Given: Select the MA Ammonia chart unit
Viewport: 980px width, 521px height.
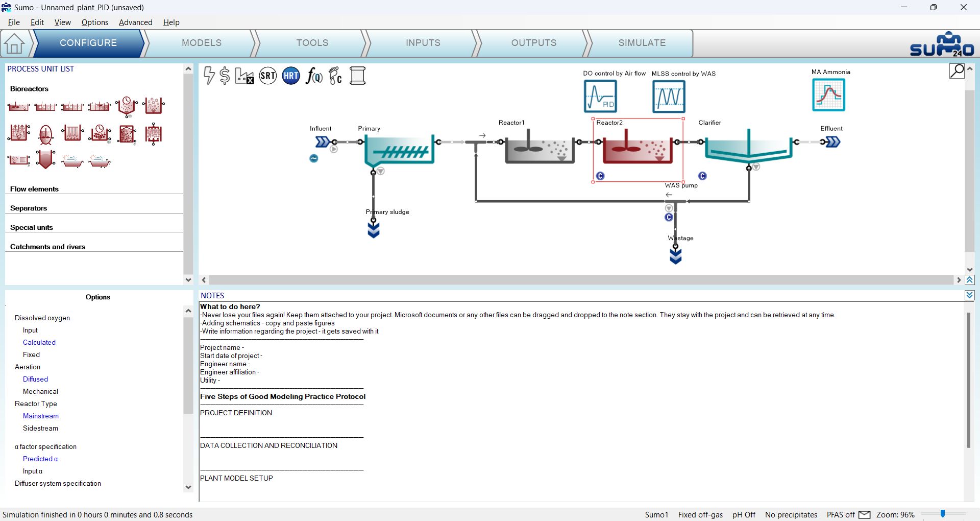Looking at the screenshot, I should coord(828,94).
